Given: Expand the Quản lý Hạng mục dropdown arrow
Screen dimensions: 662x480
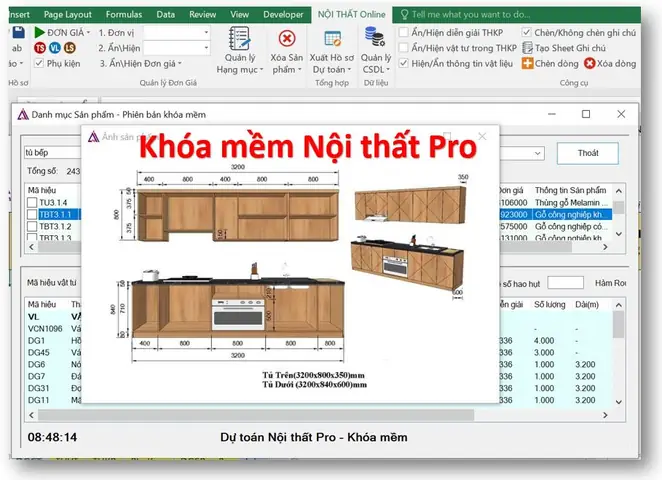Looking at the screenshot, I should coord(261,70).
